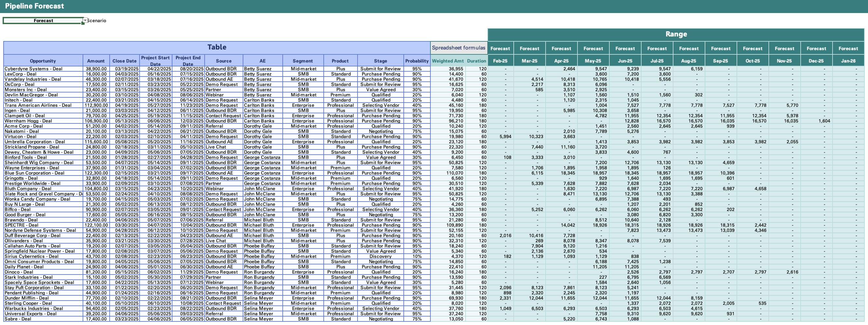Viewport: 868px width, 325px height.
Task: Select the Project End Date column header
Action: coord(188,61)
